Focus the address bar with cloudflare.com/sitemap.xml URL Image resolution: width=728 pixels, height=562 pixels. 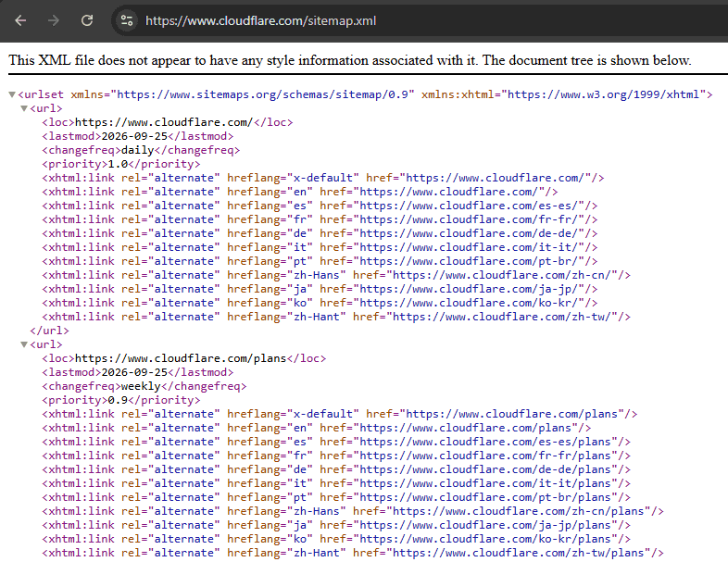[x=260, y=21]
